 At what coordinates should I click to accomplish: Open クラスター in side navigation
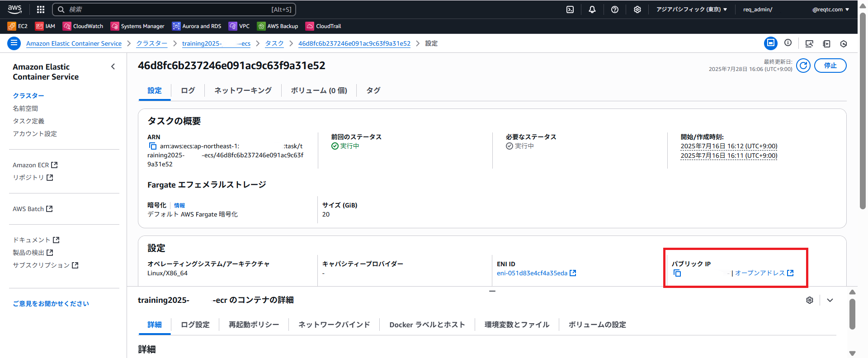click(28, 96)
